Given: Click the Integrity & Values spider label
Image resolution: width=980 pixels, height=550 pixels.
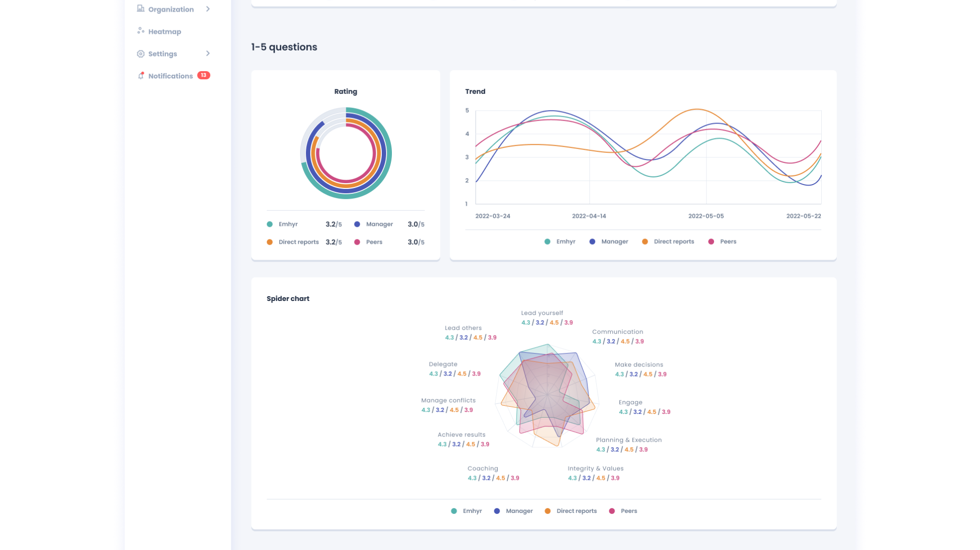Looking at the screenshot, I should point(595,469).
